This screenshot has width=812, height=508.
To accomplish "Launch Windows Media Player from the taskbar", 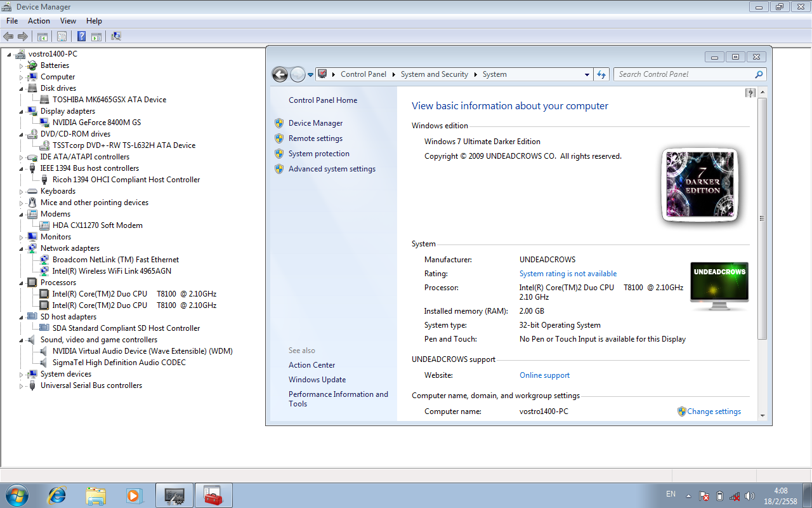I will (x=134, y=495).
